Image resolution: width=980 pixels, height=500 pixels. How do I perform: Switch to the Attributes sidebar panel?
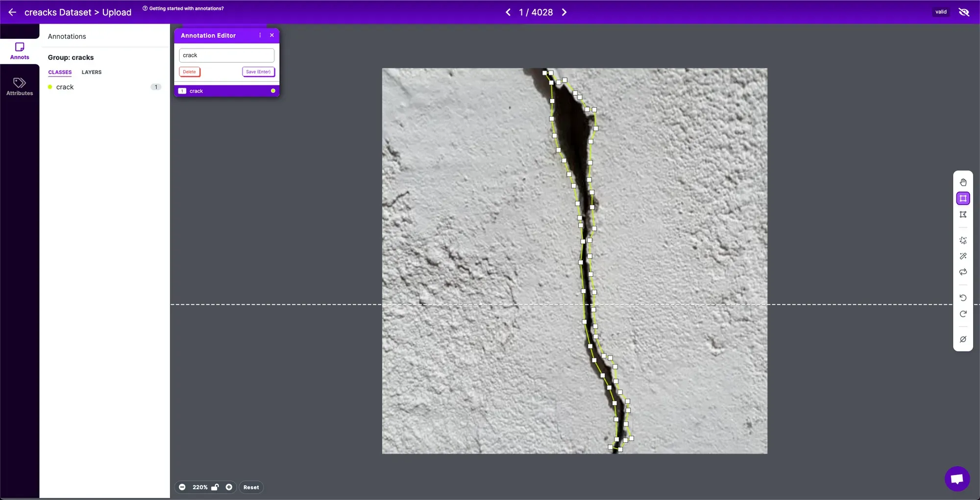point(20,87)
